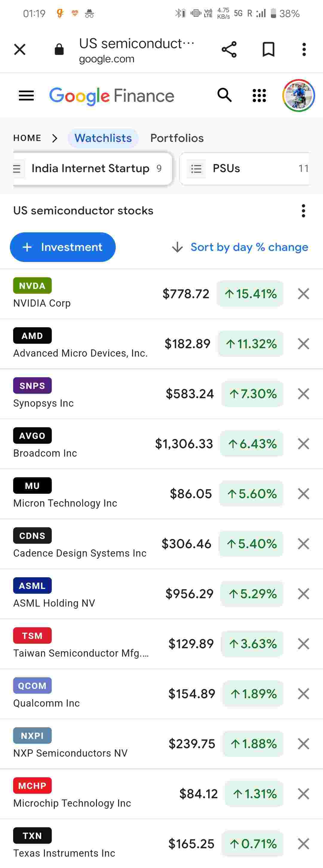Select the PSUs watchlist card
This screenshot has height=868, width=323.
[x=244, y=169]
